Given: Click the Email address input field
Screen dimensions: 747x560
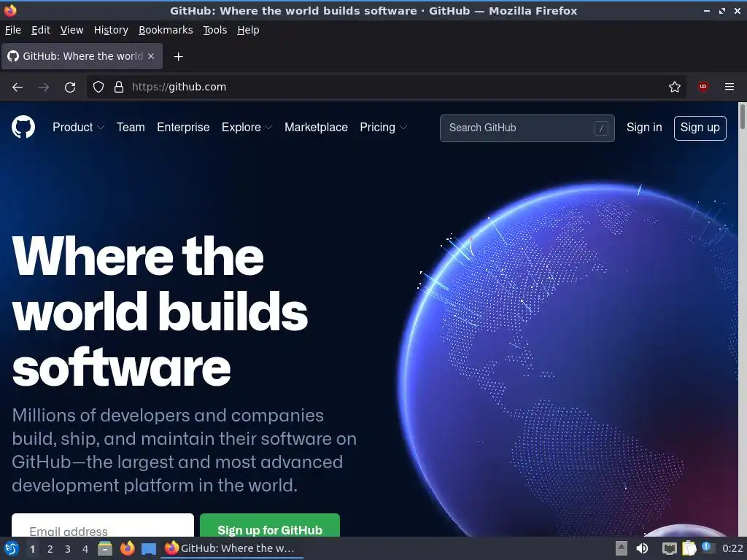Looking at the screenshot, I should [x=102, y=525].
